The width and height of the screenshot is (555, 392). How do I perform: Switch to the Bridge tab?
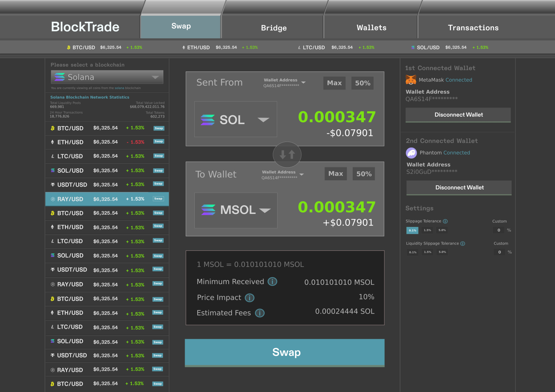274,28
